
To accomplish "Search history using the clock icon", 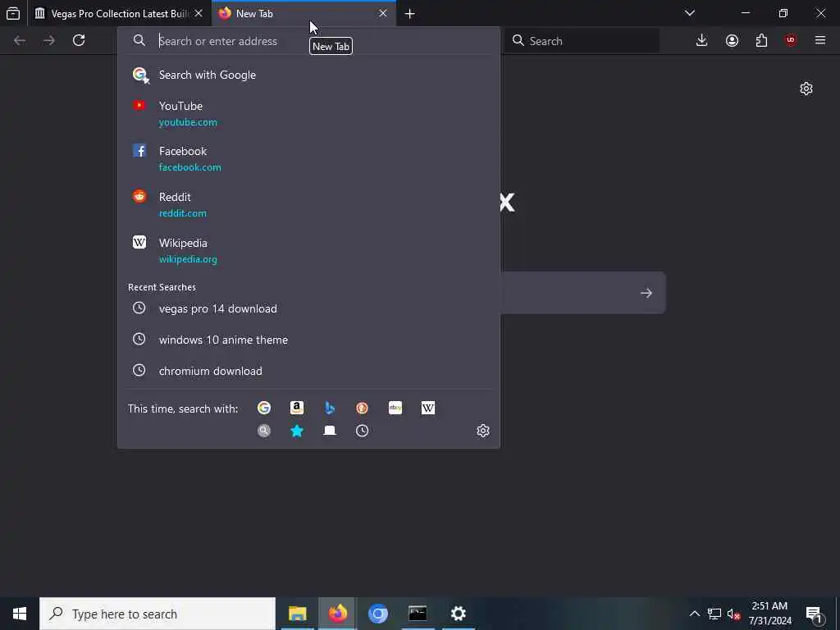I will click(x=362, y=431).
